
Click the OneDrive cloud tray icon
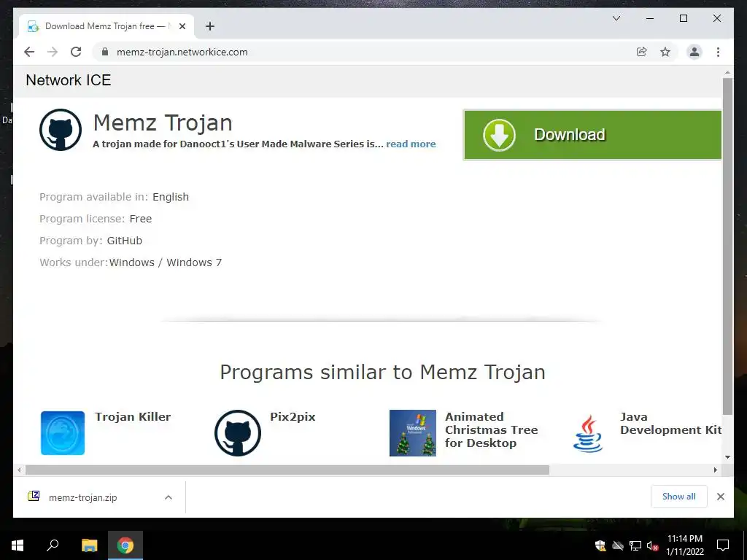coord(618,545)
